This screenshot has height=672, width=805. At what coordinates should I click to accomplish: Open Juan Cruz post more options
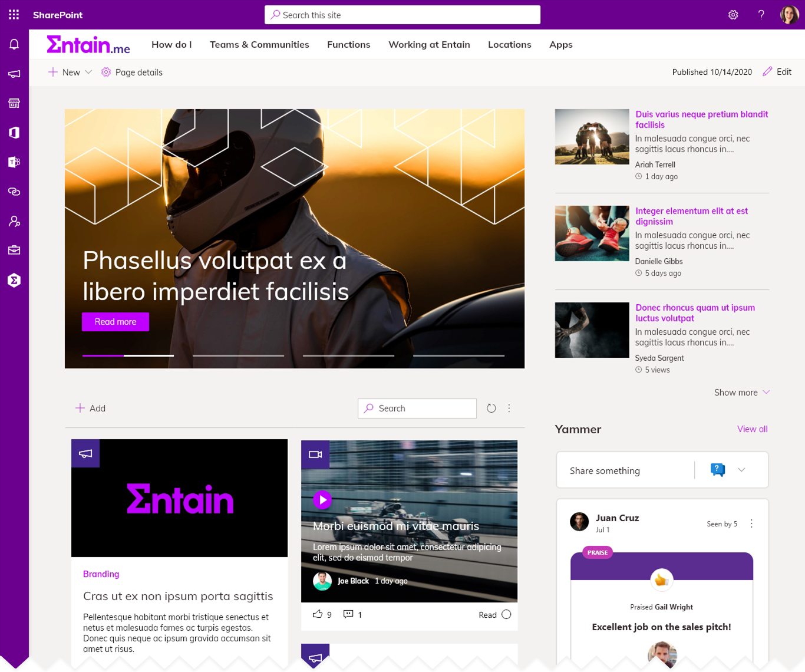pyautogui.click(x=751, y=523)
